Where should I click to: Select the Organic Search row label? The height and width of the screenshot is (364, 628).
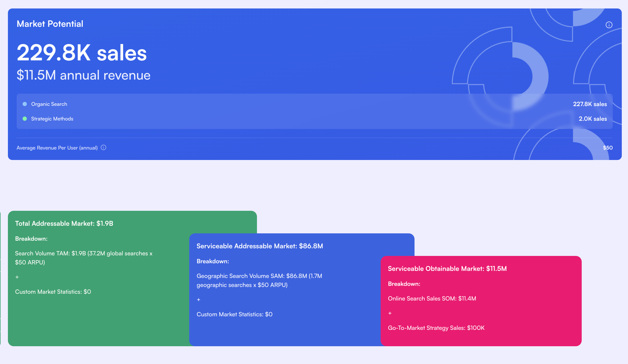click(x=49, y=104)
